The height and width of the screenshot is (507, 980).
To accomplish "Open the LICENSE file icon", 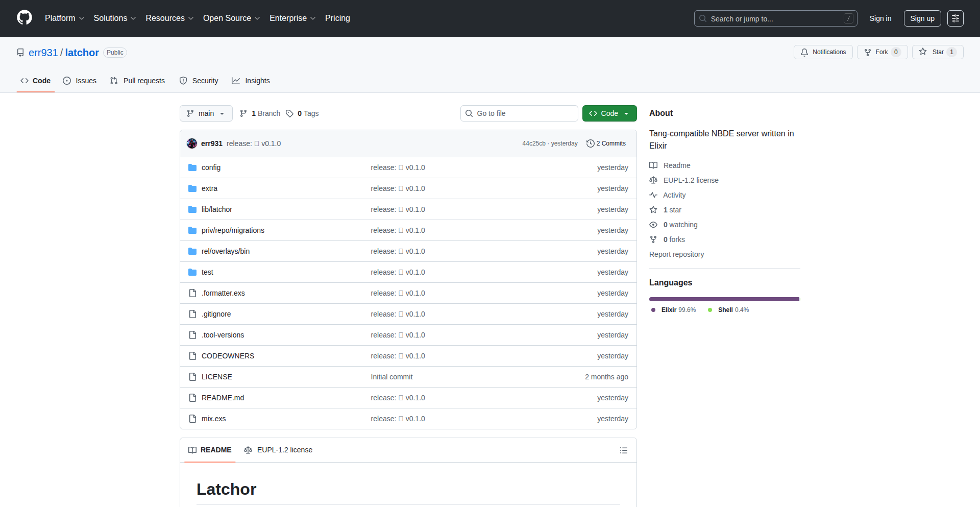I will (192, 377).
